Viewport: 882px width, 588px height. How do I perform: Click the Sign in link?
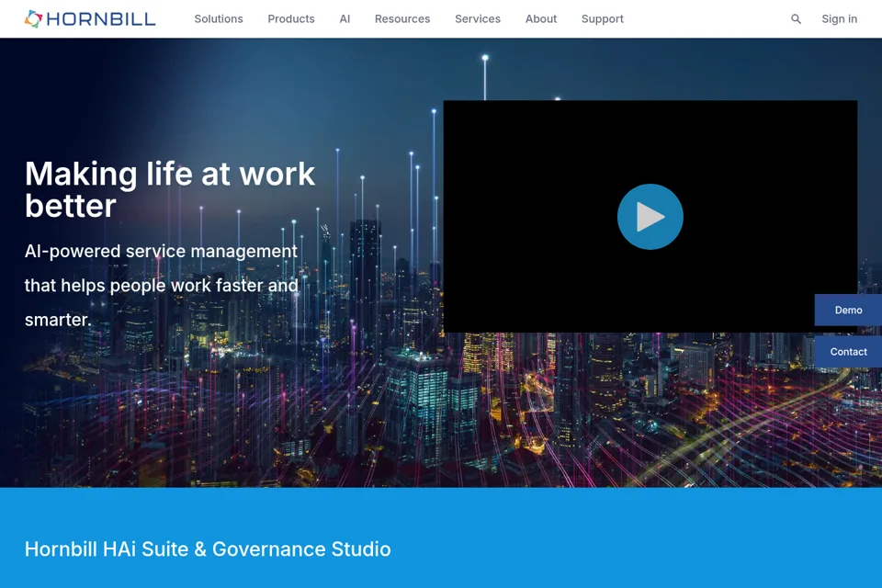[x=839, y=19]
